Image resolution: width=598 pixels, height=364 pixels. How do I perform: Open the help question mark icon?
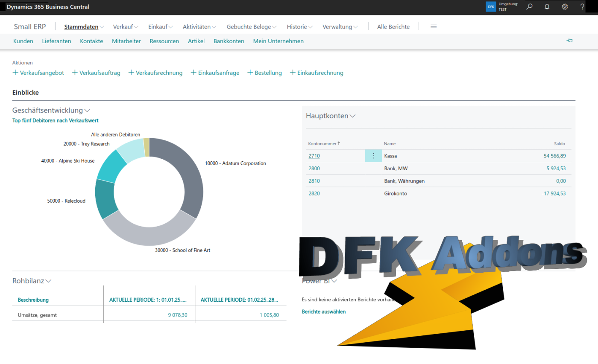coord(582,7)
